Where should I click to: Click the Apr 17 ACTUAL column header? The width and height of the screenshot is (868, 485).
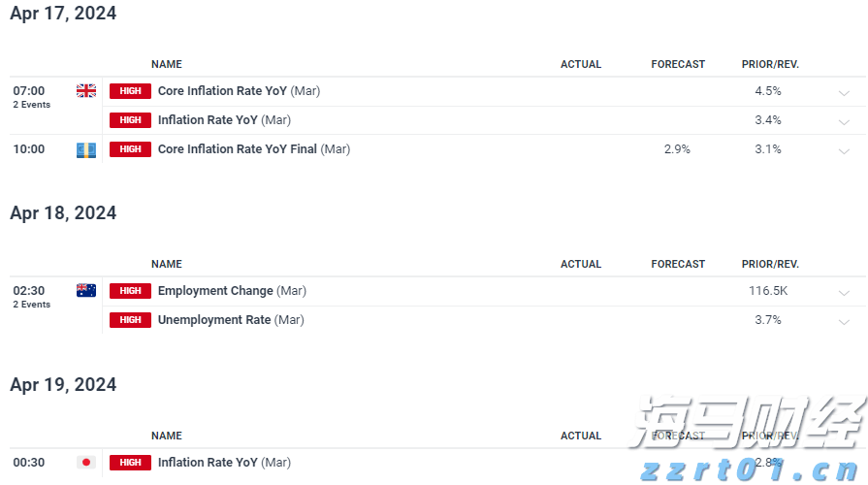click(x=581, y=64)
